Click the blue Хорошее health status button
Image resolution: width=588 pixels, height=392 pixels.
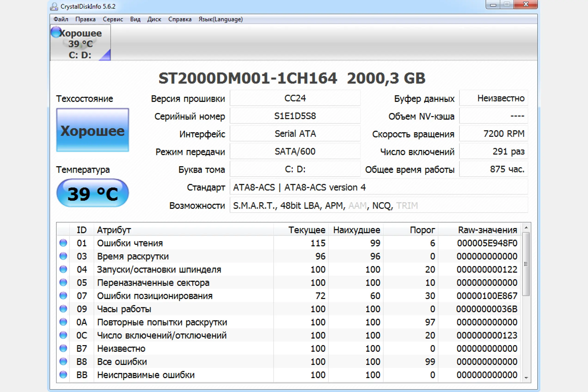point(92,130)
